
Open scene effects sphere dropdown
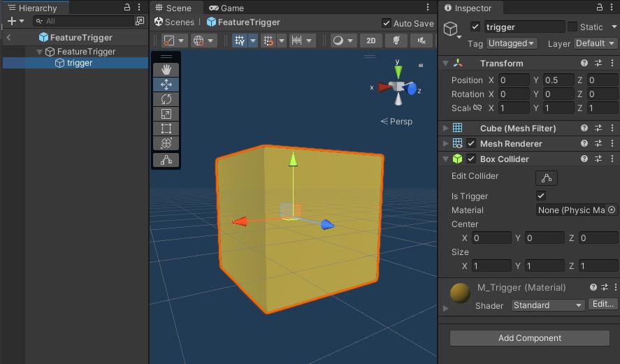click(343, 41)
